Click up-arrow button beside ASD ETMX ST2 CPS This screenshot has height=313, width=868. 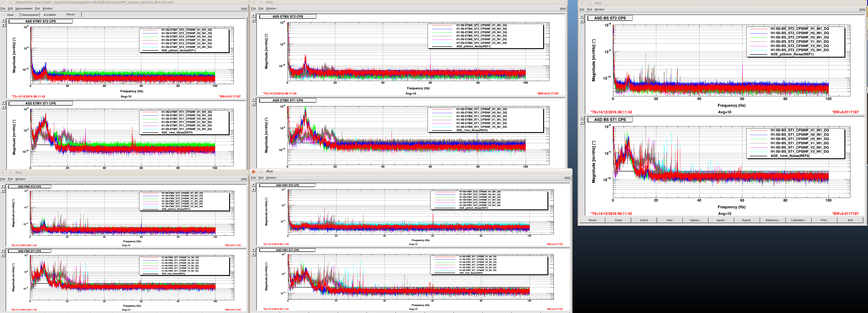[254, 20]
